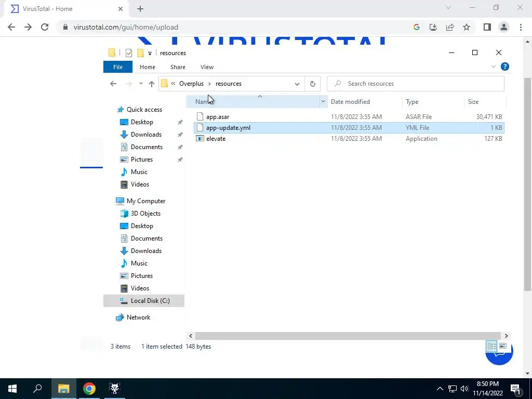
Task: Click Chrome forward button
Action: click(28, 27)
